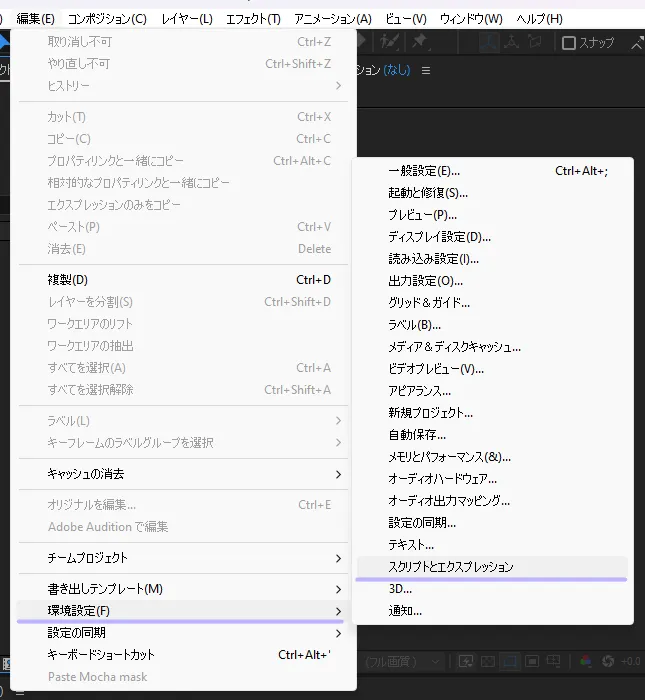This screenshot has height=700, width=645.
Task: Open the 編集(E) menu
Action: pos(35,19)
